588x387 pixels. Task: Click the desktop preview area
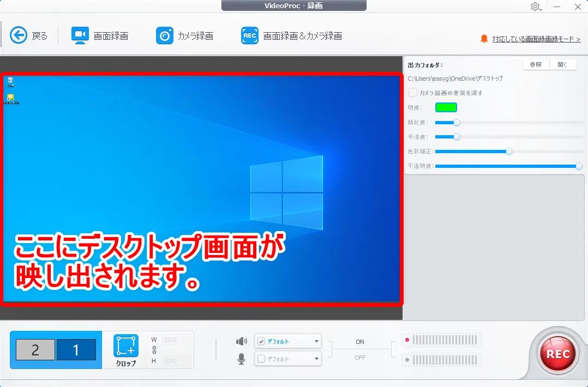point(202,189)
